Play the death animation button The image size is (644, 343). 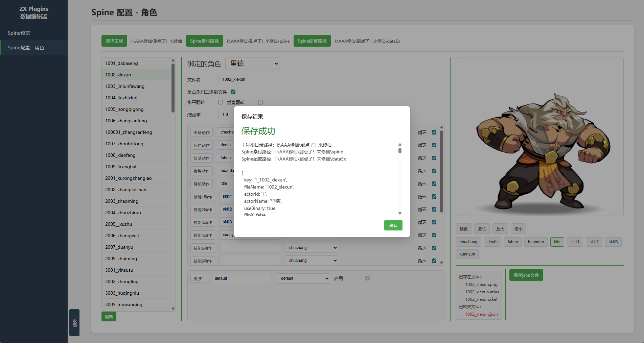tap(492, 242)
